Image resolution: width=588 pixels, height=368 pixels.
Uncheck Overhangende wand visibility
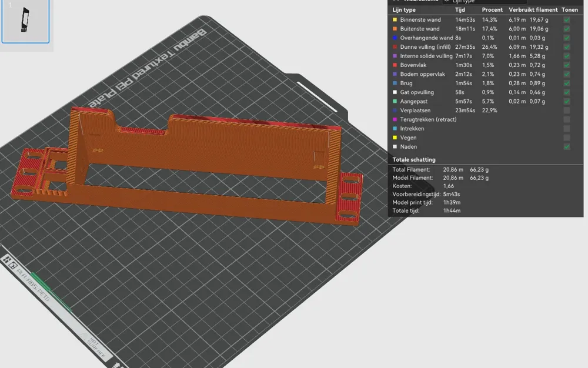(x=567, y=38)
